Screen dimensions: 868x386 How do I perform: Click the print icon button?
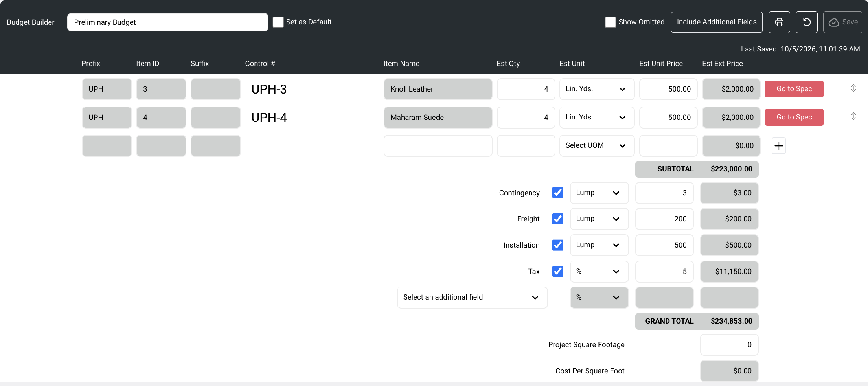pyautogui.click(x=779, y=22)
